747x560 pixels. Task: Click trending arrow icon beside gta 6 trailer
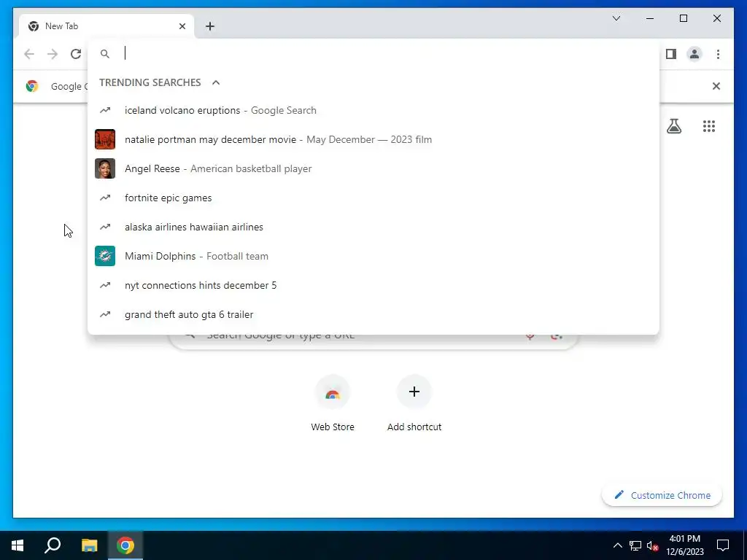(x=105, y=314)
